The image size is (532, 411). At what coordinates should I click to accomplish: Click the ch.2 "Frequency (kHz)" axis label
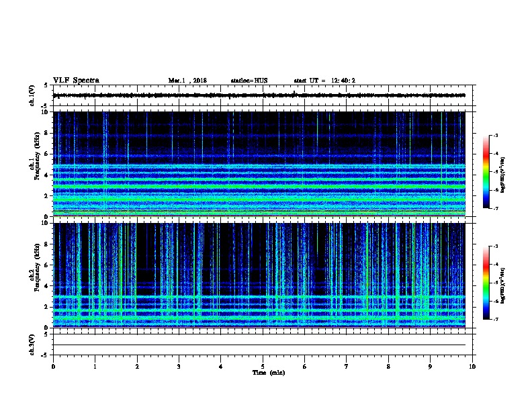(x=37, y=267)
